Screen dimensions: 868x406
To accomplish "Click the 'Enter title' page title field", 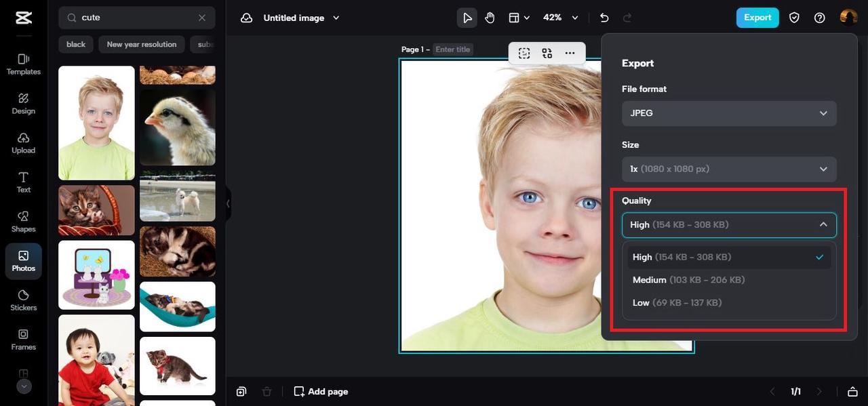I will pos(453,49).
